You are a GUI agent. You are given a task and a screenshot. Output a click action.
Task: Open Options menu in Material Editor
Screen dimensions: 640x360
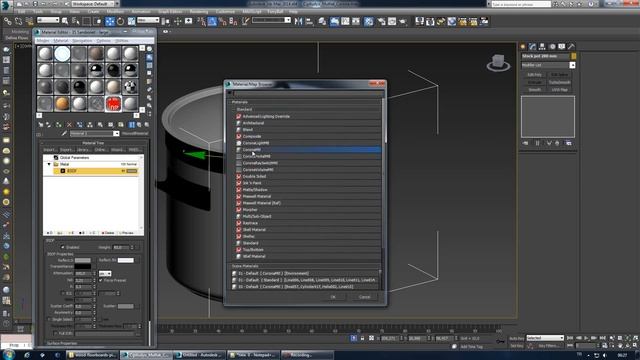click(x=103, y=41)
